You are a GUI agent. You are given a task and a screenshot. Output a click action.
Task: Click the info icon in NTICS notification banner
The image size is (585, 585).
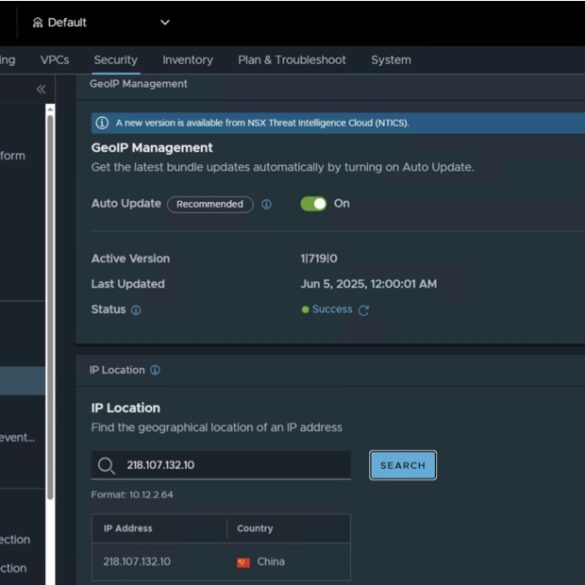coord(102,123)
